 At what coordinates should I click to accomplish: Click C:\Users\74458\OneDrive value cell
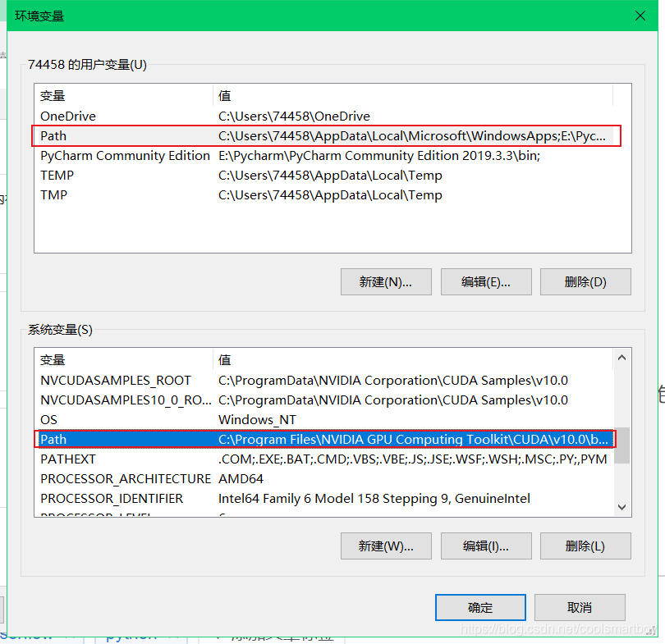[x=294, y=116]
